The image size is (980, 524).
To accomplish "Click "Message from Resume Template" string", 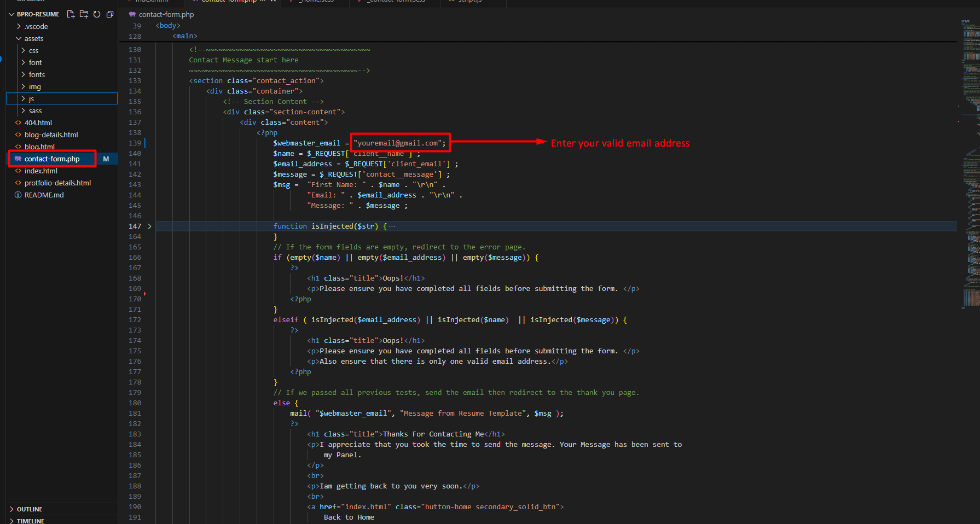I will (x=463, y=414).
